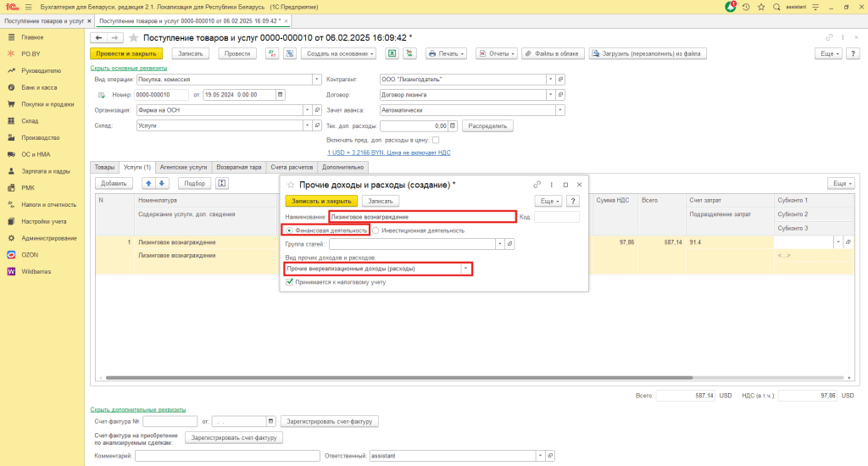Star the Прочие доходы и расходы dialog

291,185
